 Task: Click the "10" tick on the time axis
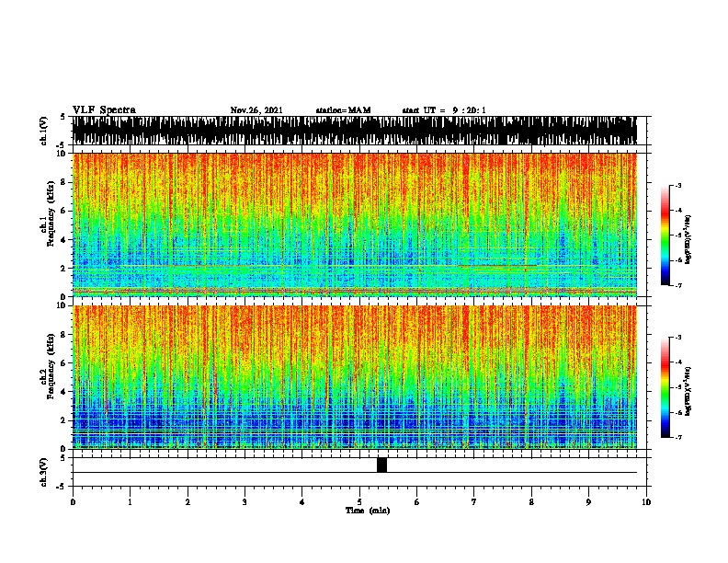point(646,501)
